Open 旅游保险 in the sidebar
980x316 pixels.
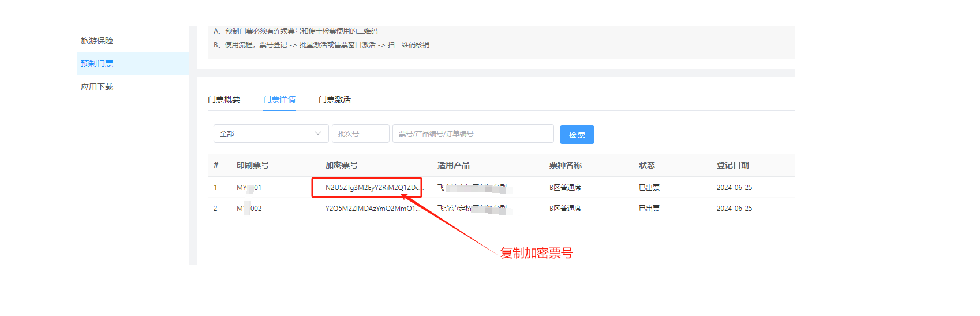97,40
